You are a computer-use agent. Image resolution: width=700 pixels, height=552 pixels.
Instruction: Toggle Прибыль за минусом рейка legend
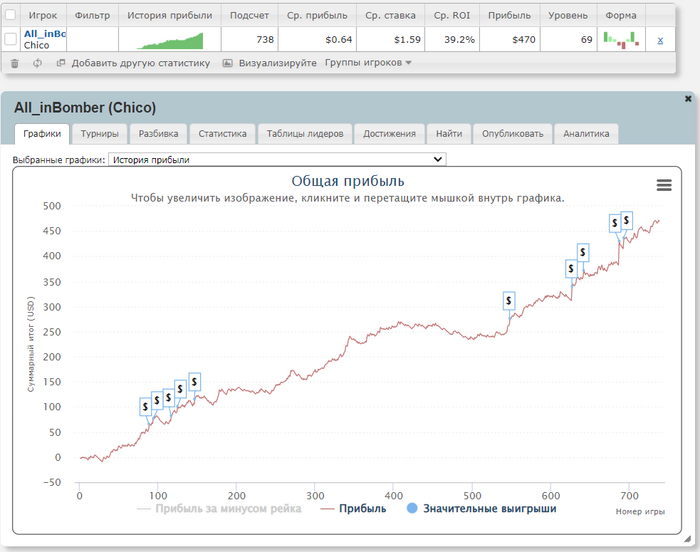[219, 509]
